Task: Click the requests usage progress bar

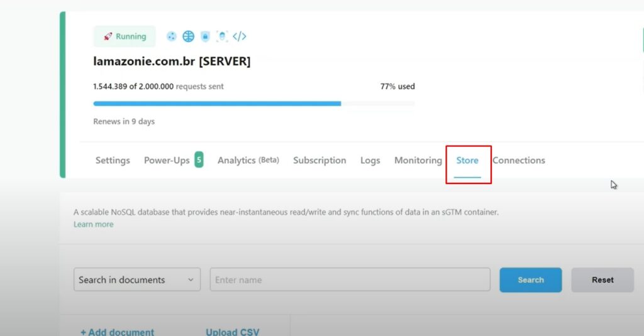Action: click(254, 104)
